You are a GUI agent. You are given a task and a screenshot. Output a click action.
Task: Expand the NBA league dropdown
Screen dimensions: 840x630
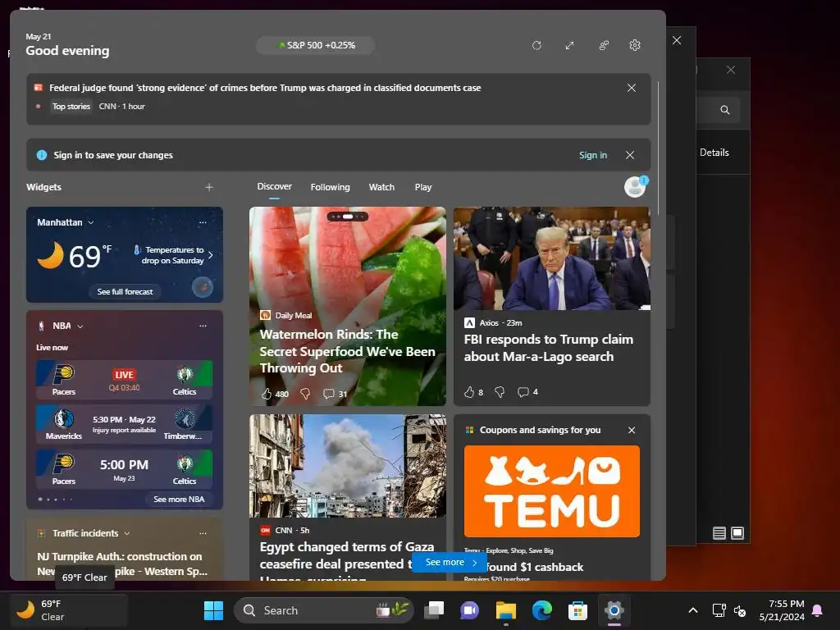pyautogui.click(x=80, y=326)
